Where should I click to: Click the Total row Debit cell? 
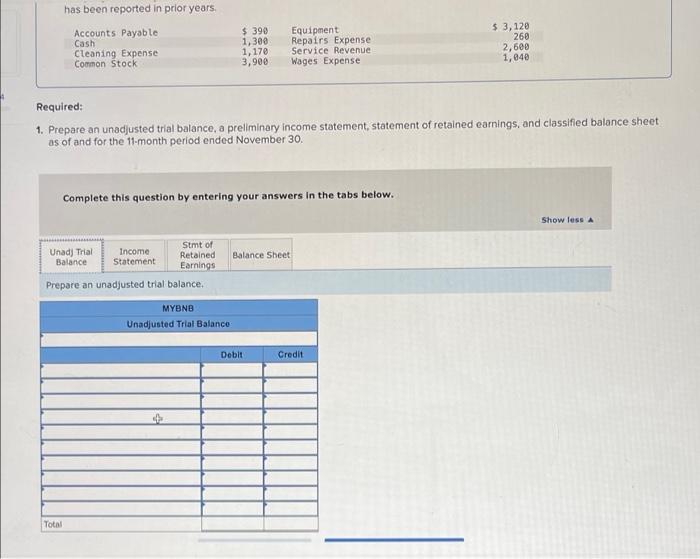pyautogui.click(x=232, y=523)
